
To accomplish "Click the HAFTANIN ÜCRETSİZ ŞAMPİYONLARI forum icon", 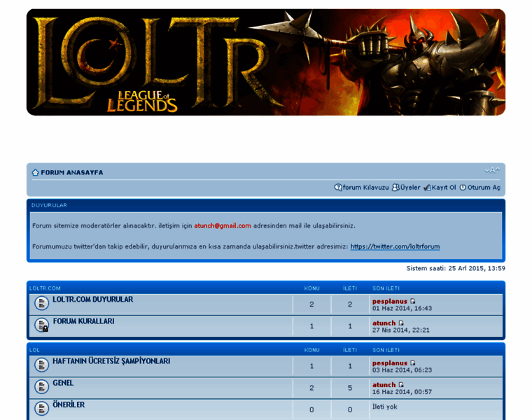I will [x=41, y=365].
